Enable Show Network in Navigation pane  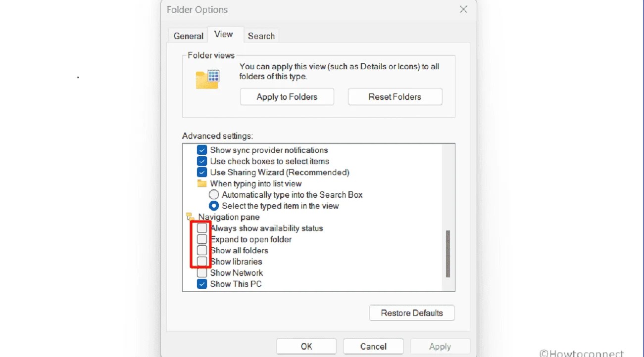point(201,272)
